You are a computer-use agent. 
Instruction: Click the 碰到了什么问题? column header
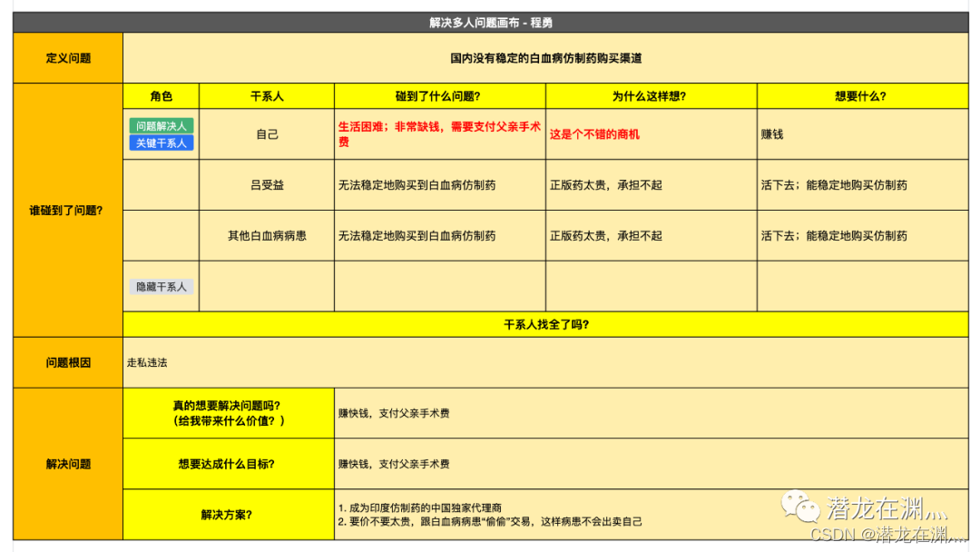coord(440,96)
